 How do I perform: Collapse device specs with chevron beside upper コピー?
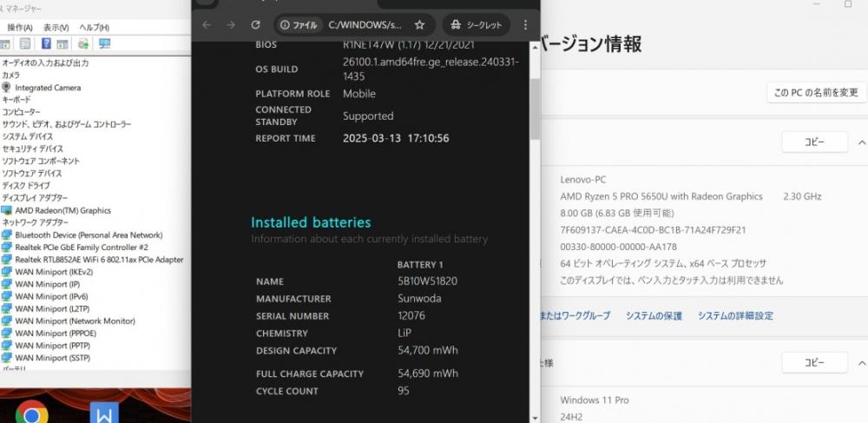tap(861, 142)
